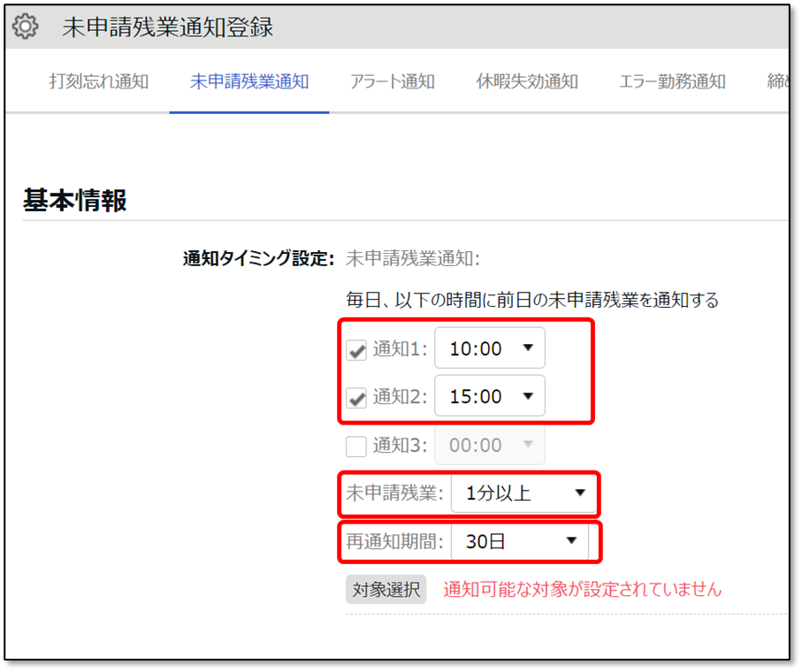
Task: Open the アラート通知 tab
Action: tap(393, 82)
